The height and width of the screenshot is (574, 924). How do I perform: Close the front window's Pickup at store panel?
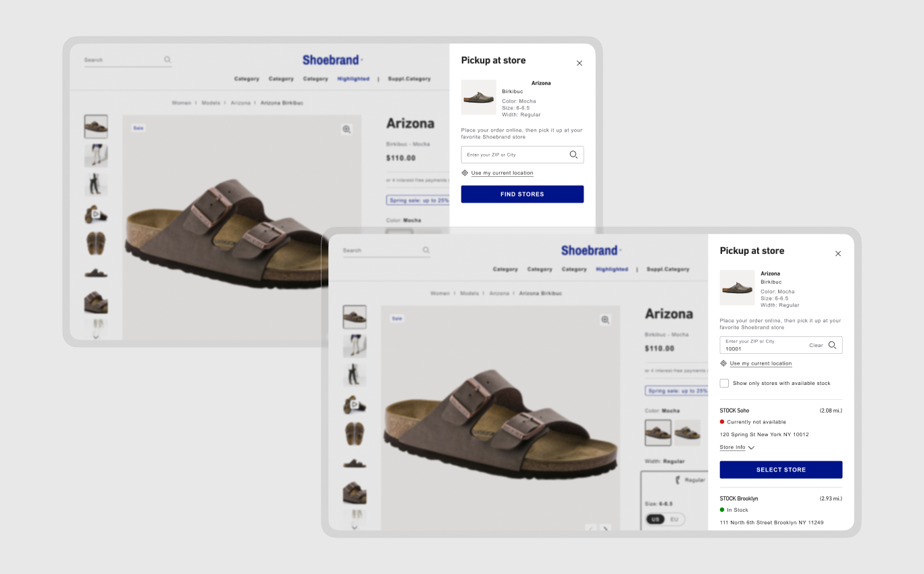(838, 254)
